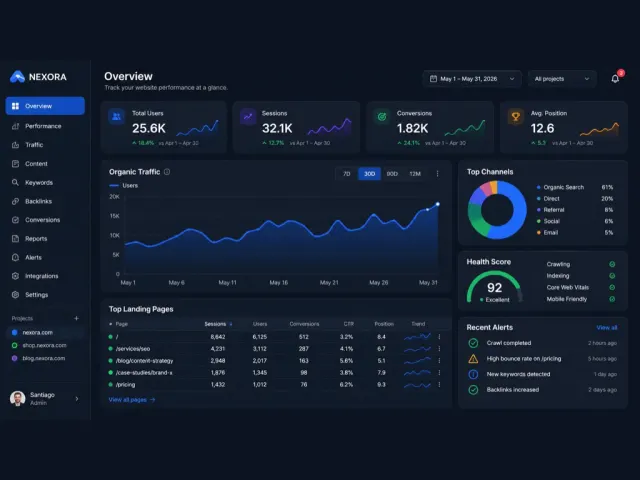640x480 pixels.
Task: Click View all alerts link
Action: [607, 327]
